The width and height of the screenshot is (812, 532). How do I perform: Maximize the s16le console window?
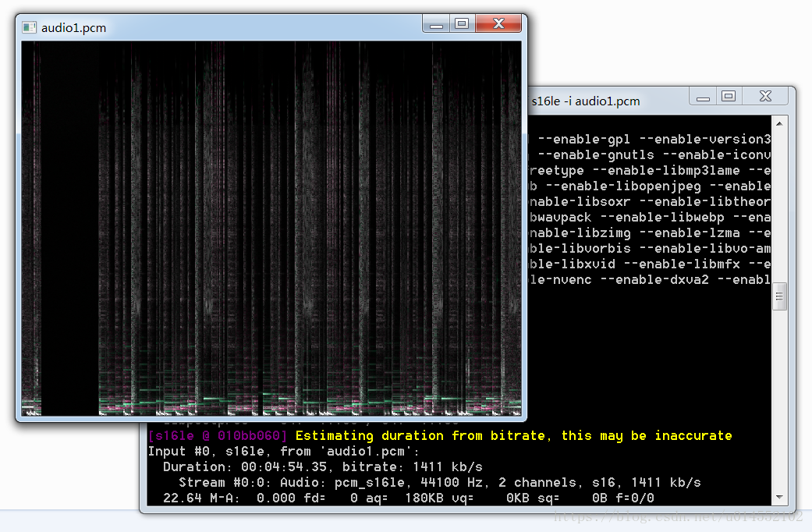[x=729, y=97]
